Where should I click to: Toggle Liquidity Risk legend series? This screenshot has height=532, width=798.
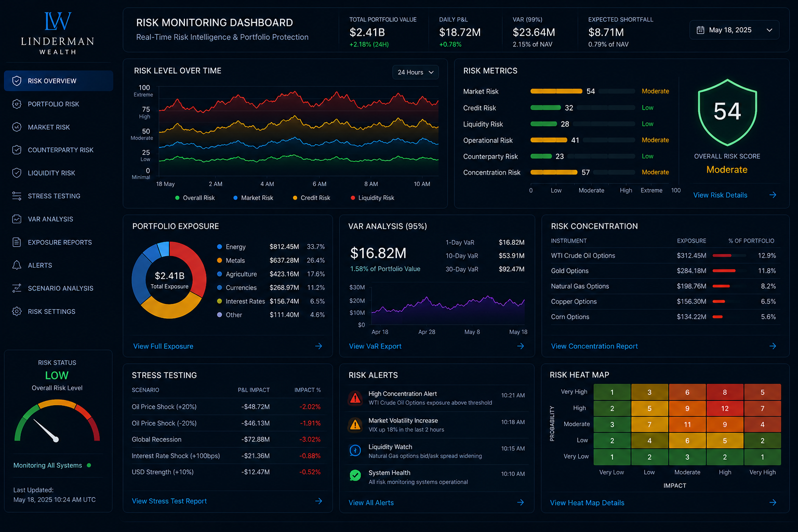(x=372, y=198)
